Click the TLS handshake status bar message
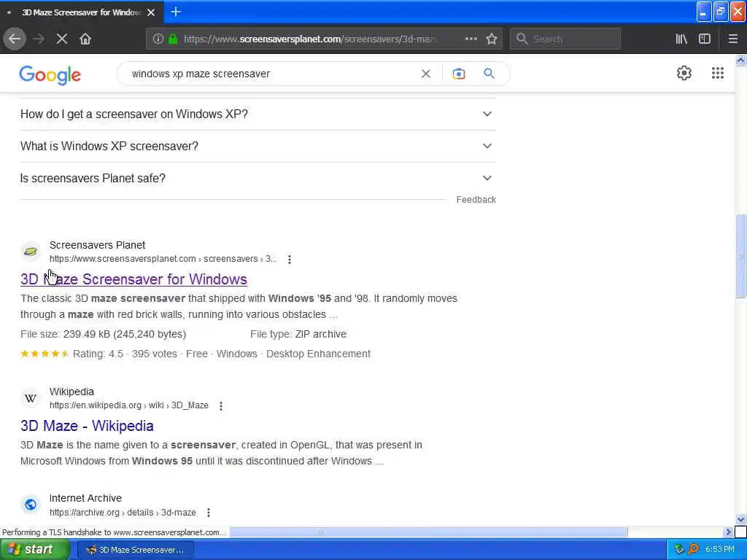 115,532
